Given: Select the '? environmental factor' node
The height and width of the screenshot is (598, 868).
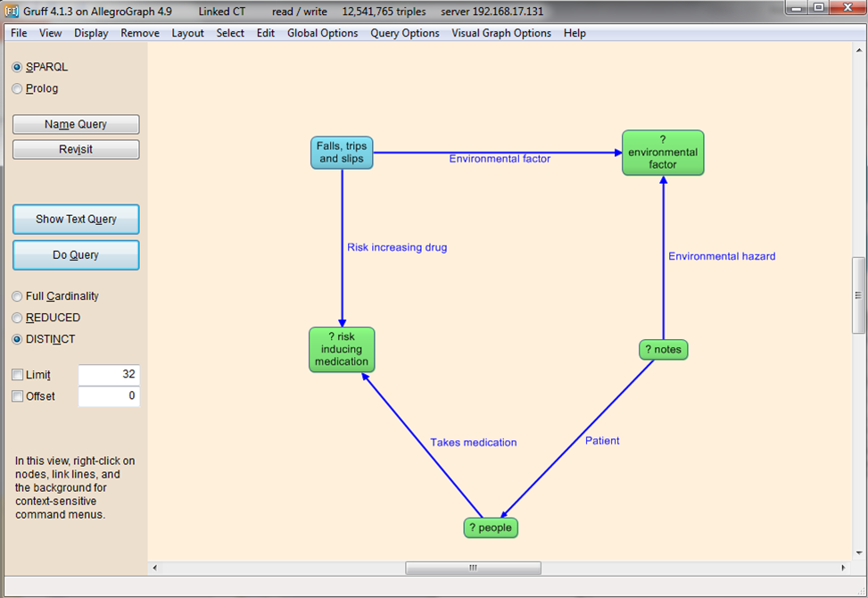Looking at the screenshot, I should 663,153.
